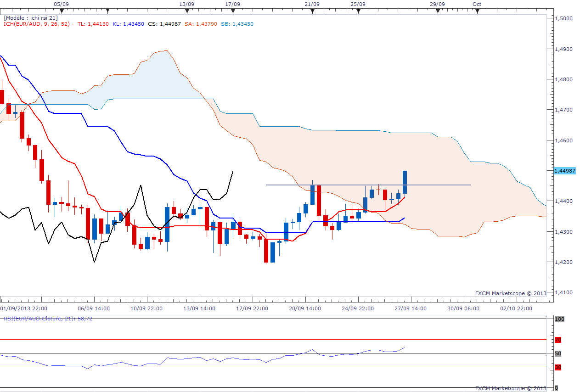Select the ICH(EUR/AUD, 9, 26, 52) indicator label
This screenshot has height=392, width=580.
(x=38, y=24)
